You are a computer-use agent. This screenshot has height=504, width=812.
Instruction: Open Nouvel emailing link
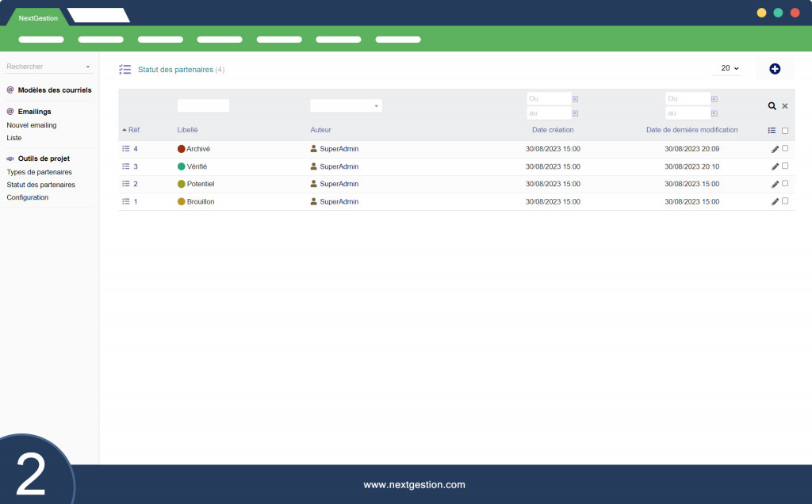[32, 125]
